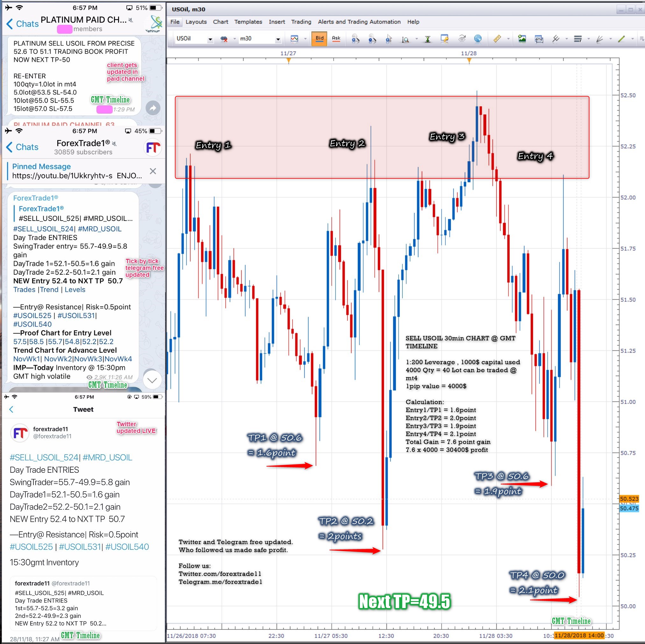Screen dimensions: 645x644
Task: Open the Chart menu
Action: coord(221,22)
